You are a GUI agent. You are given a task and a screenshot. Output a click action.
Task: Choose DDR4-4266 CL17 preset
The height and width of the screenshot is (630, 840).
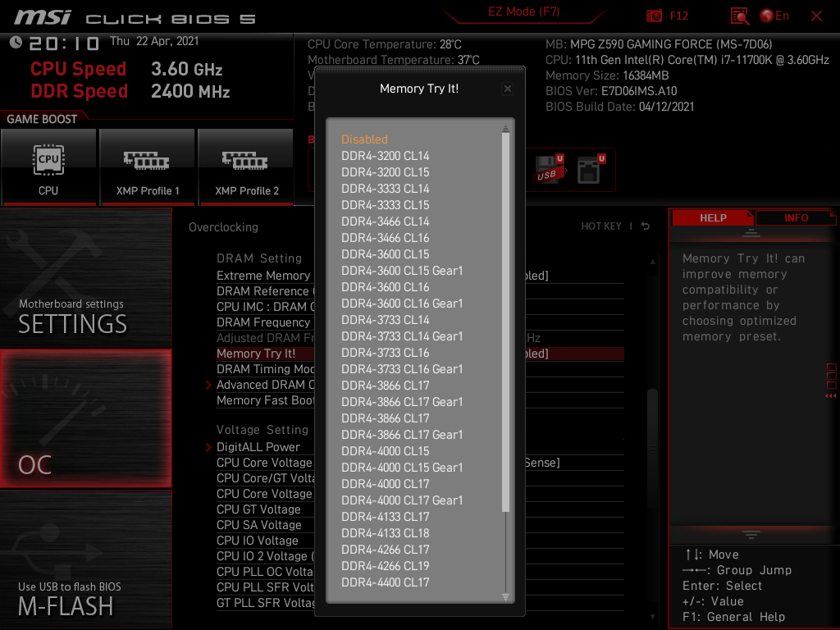pyautogui.click(x=386, y=550)
